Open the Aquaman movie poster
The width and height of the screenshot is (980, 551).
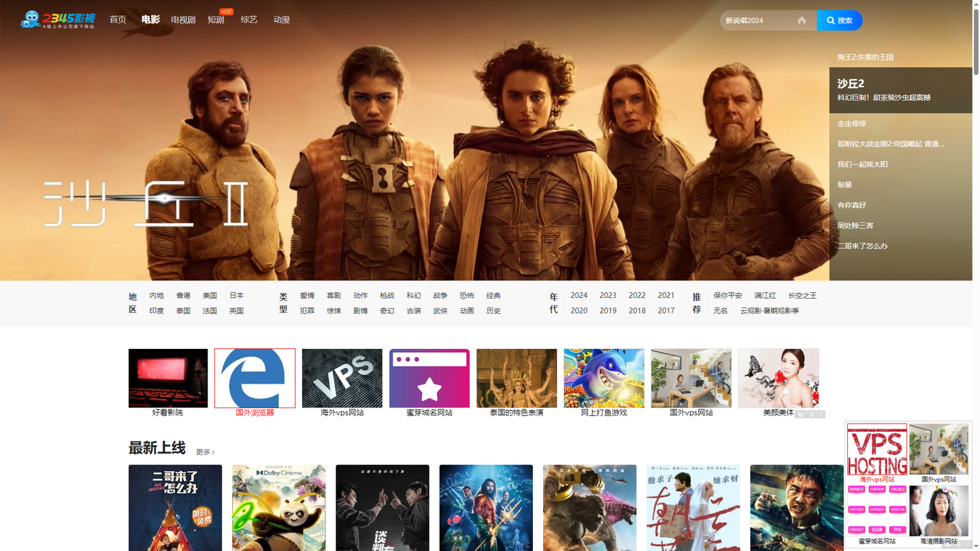pyautogui.click(x=486, y=507)
